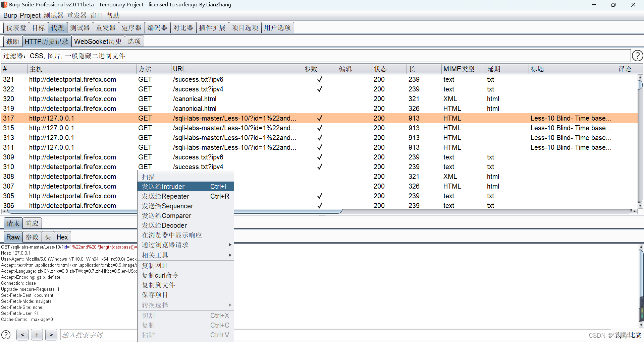Select 发送给Decoder menu entry
This screenshot has width=644, height=342.
[x=185, y=225]
